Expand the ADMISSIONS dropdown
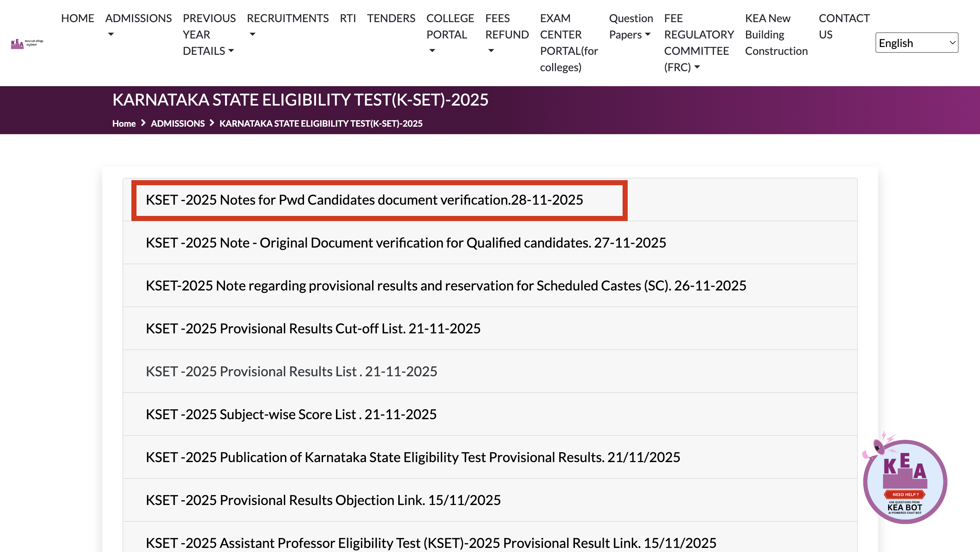980x552 pixels. (x=138, y=26)
